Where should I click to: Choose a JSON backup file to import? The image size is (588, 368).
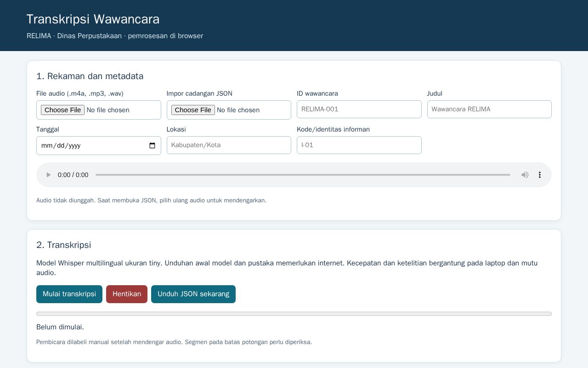[193, 110]
